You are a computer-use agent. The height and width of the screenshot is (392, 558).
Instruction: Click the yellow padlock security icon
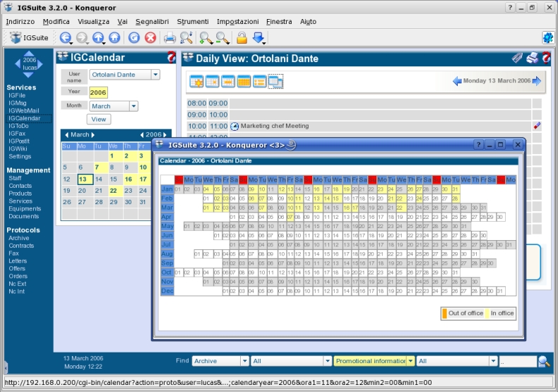(242, 37)
